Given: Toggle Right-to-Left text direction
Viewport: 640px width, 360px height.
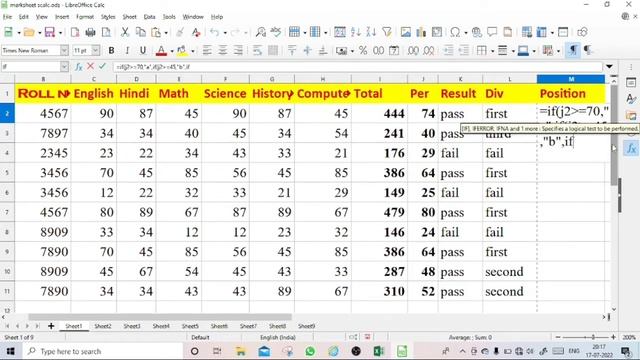Looking at the screenshot, I should click(x=588, y=50).
